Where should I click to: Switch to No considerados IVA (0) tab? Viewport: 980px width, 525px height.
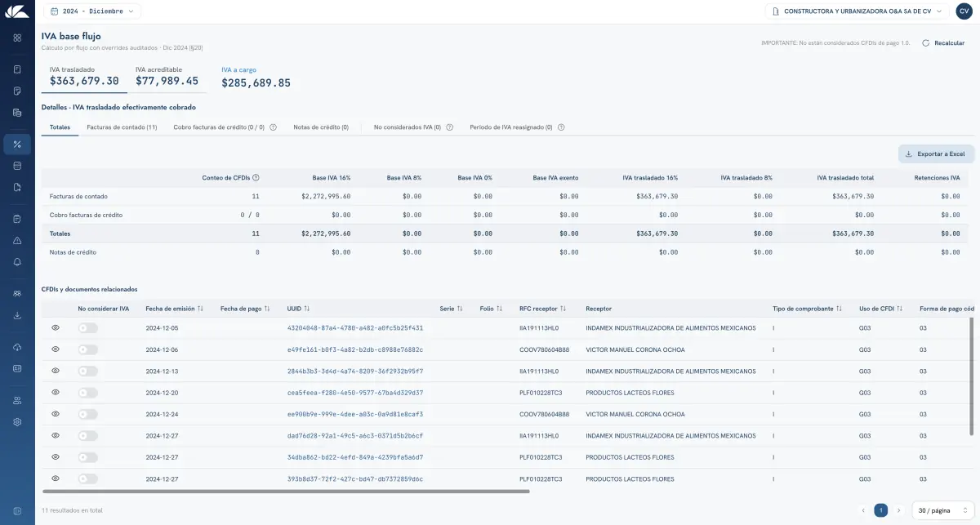[x=408, y=127]
